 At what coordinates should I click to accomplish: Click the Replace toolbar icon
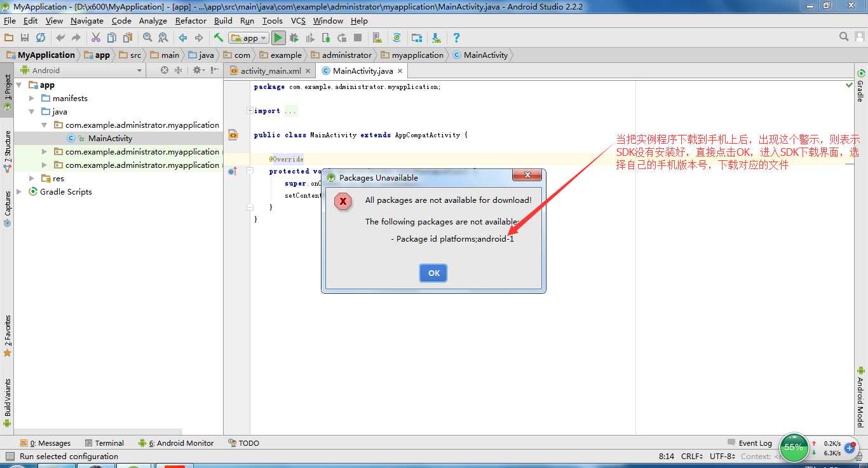pyautogui.click(x=163, y=38)
